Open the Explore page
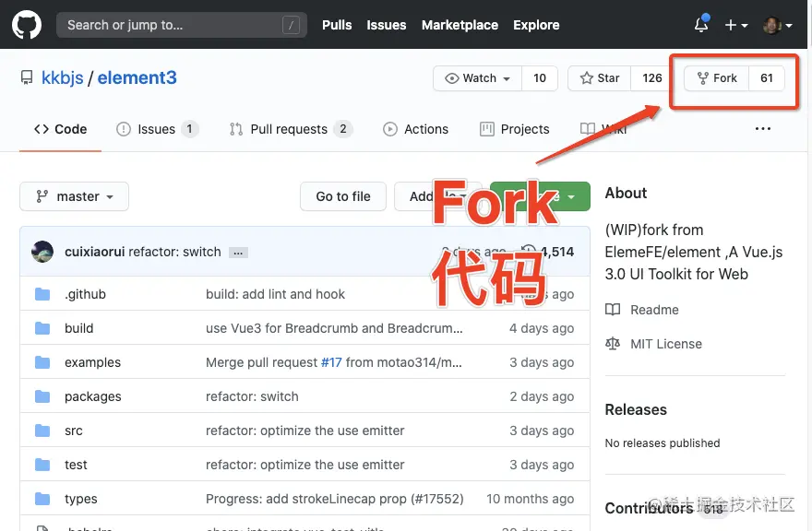 536,25
